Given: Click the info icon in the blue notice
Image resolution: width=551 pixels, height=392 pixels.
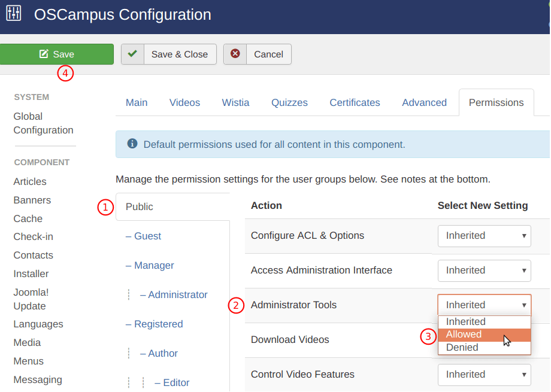Looking at the screenshot, I should [x=132, y=144].
